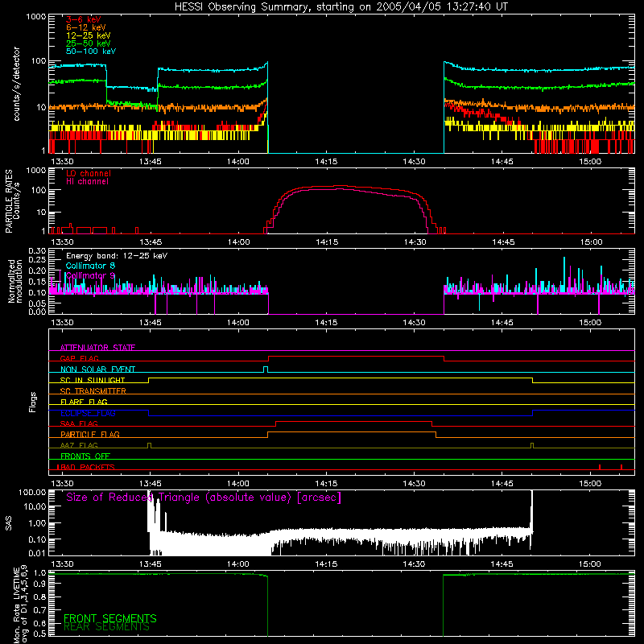The height and width of the screenshot is (644, 644).
Task: Click the 1000 value on the count-rate axis
Action: pos(36,17)
